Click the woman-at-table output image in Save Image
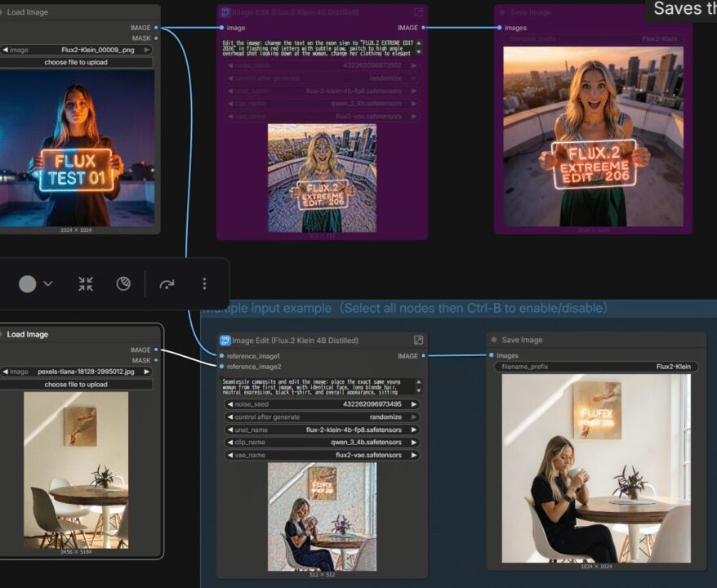The image size is (717, 588). click(x=596, y=468)
